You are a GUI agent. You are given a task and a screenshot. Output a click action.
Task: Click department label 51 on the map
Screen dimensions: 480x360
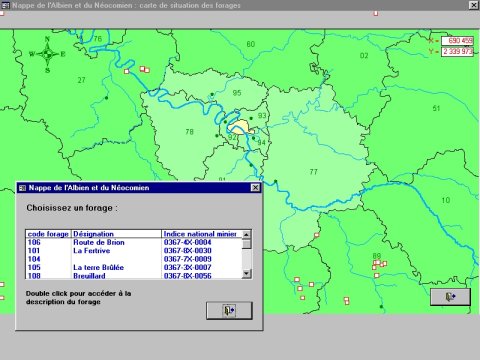[x=436, y=108]
